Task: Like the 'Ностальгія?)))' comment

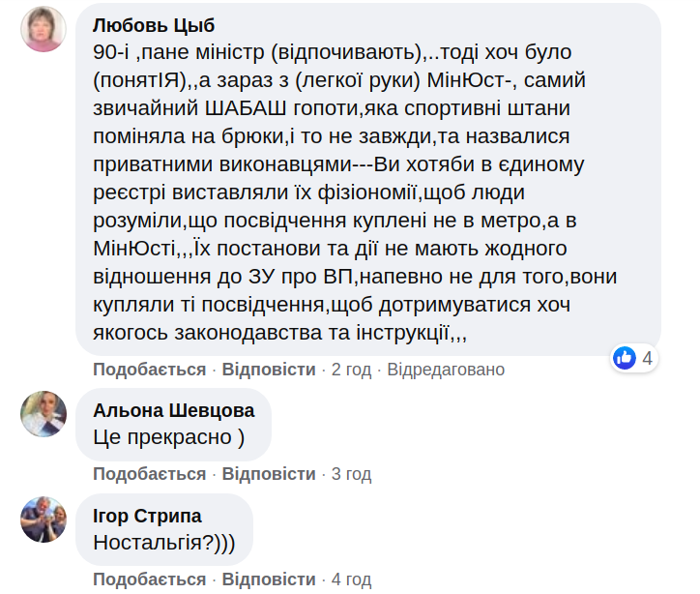Action: tap(149, 579)
